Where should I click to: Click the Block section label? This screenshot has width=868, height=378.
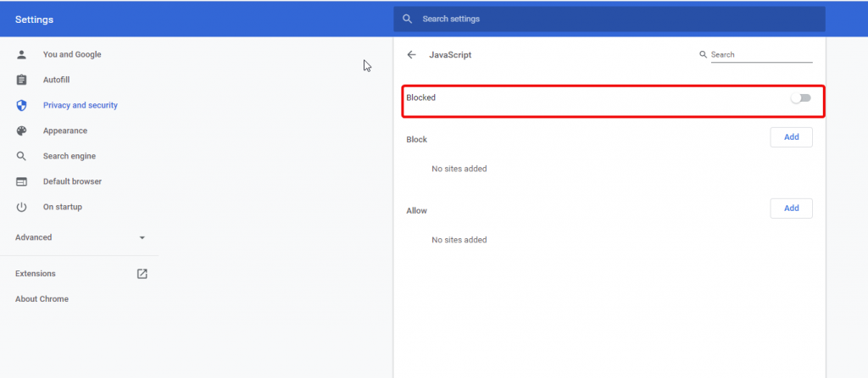[417, 140]
